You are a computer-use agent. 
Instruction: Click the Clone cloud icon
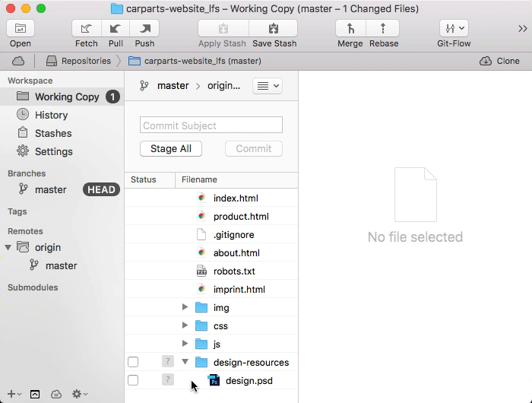(x=485, y=61)
